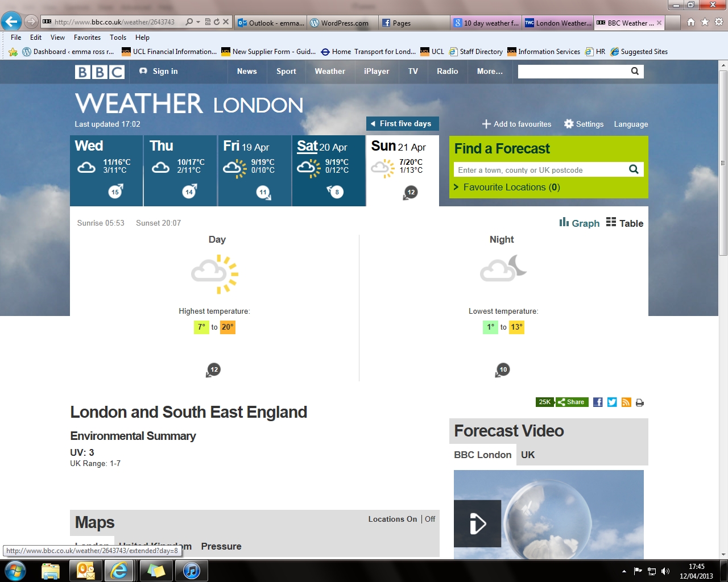Turn map Locations Off
The height and width of the screenshot is (582, 728).
pos(430,519)
